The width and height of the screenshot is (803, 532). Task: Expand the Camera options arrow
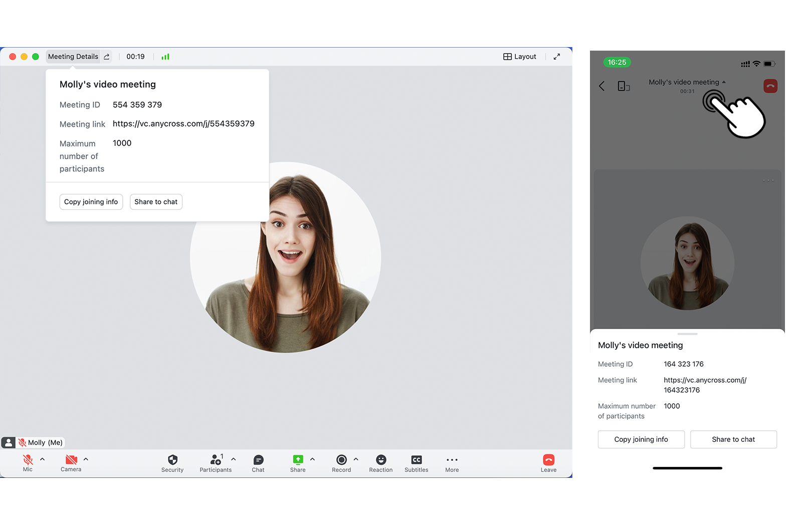(x=86, y=459)
